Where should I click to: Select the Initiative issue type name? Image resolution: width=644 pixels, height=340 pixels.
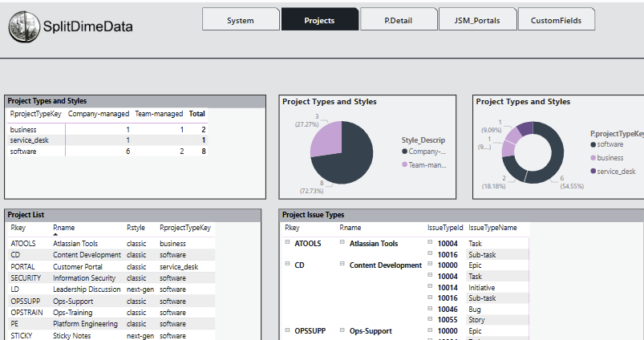tap(482, 288)
